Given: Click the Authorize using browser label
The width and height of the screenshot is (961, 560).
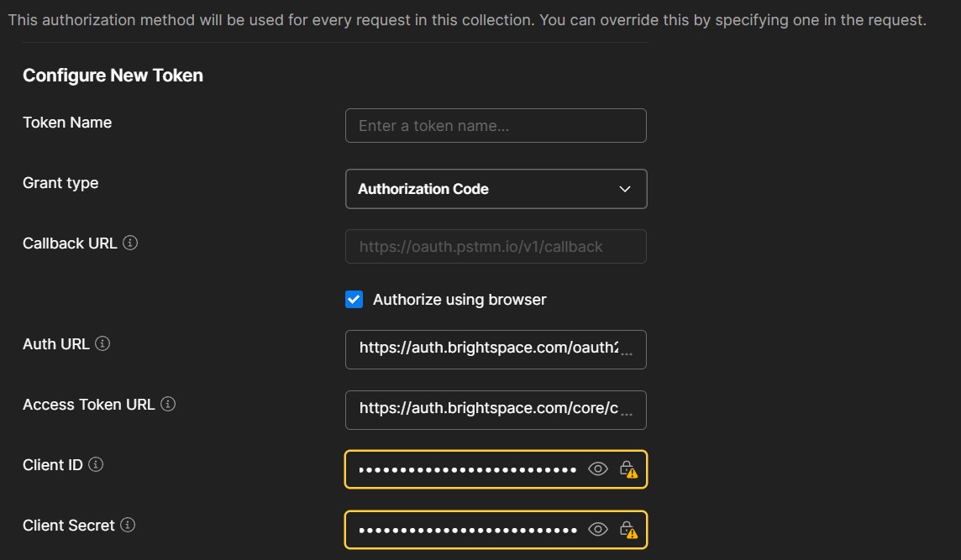Looking at the screenshot, I should [459, 300].
